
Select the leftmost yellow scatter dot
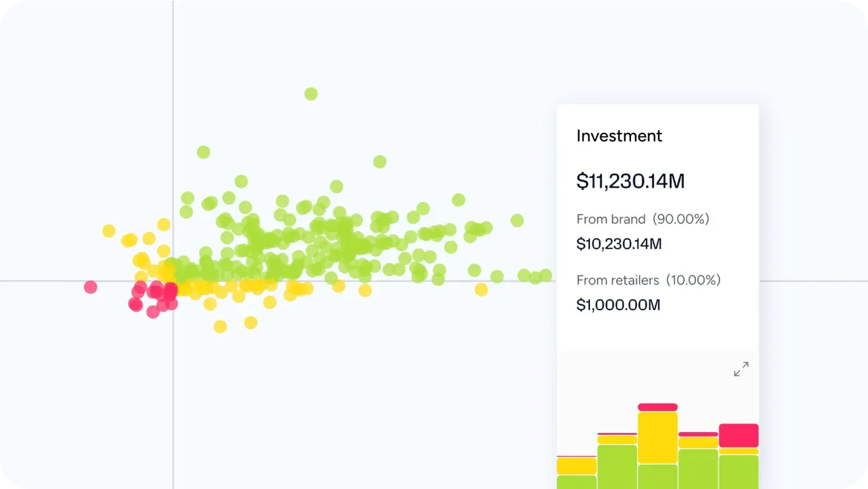click(x=109, y=231)
